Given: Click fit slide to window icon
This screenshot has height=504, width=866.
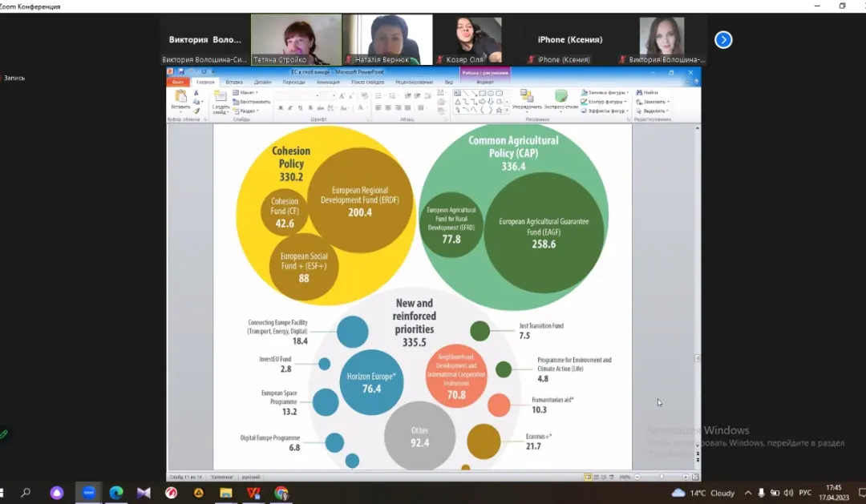Looking at the screenshot, I should click(x=694, y=477).
